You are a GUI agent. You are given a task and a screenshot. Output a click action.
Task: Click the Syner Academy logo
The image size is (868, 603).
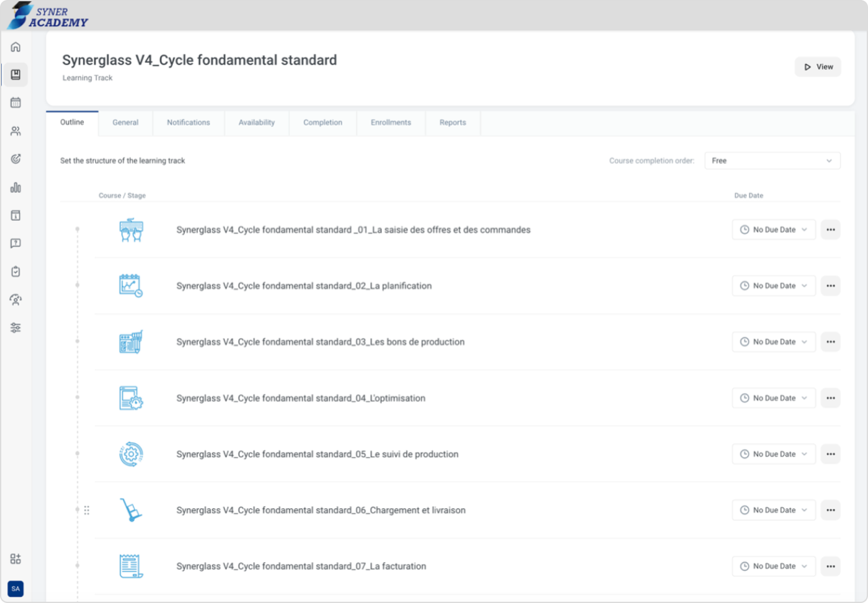click(48, 16)
